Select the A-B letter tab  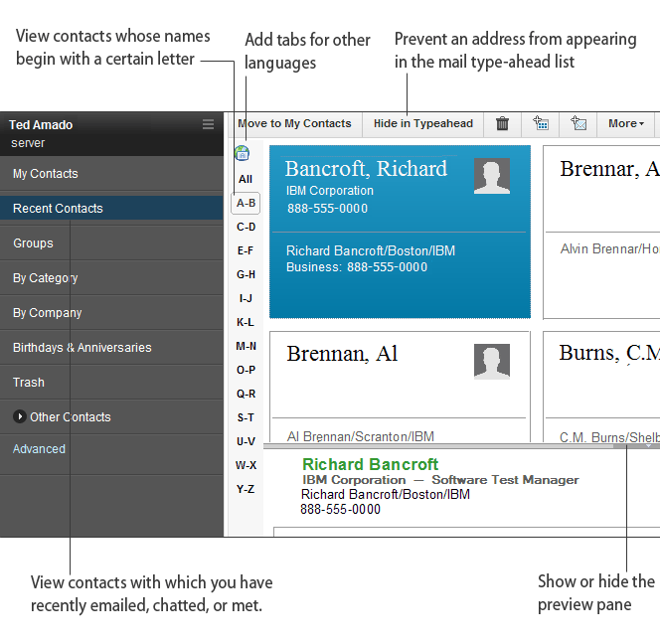point(246,203)
